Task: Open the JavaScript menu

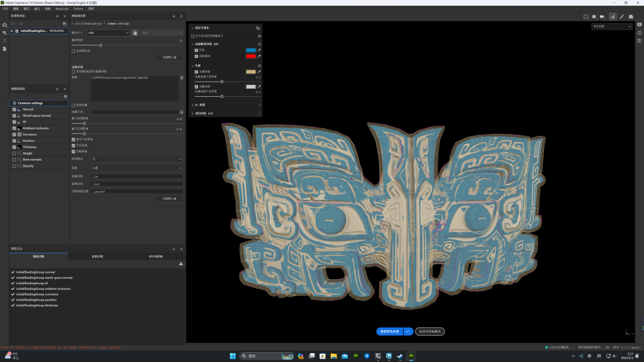Action: (x=62, y=9)
